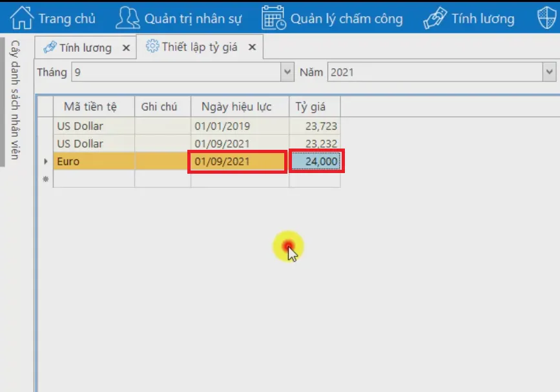Switch to the Tính lương tab

point(85,48)
